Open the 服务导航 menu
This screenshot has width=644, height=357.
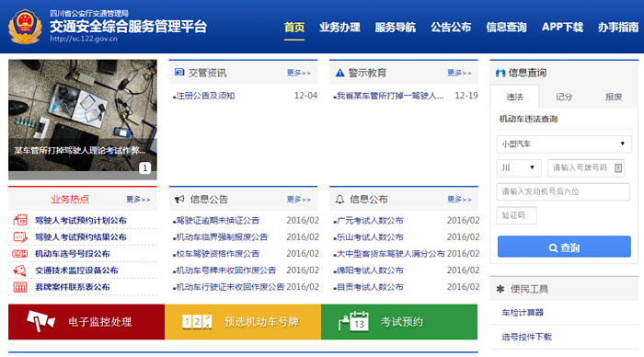click(395, 27)
